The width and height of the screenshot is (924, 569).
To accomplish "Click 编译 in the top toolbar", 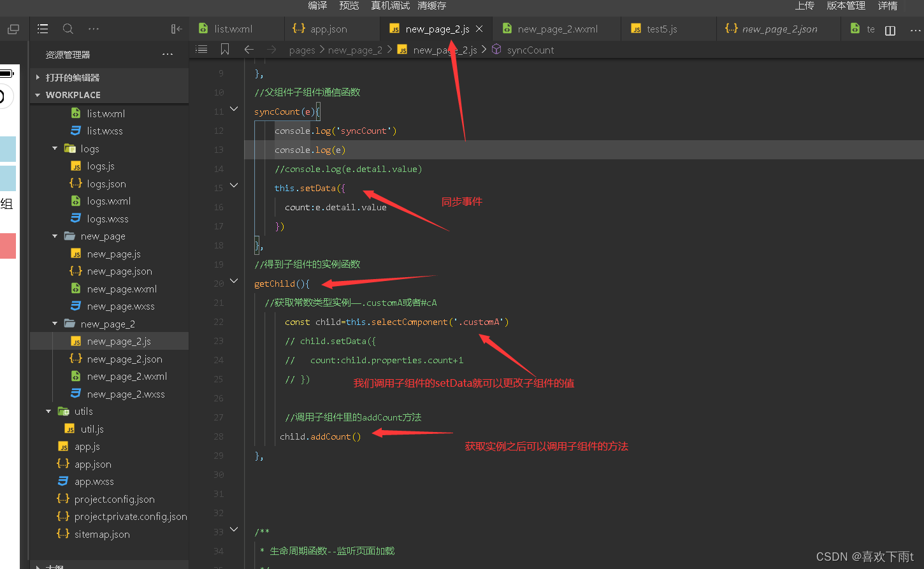I will point(317,6).
